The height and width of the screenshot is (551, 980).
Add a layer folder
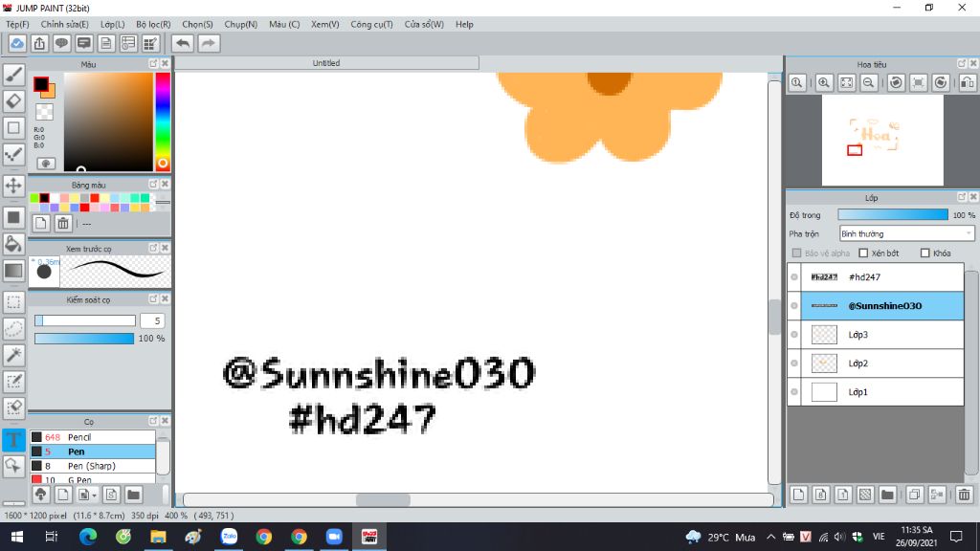(x=887, y=495)
